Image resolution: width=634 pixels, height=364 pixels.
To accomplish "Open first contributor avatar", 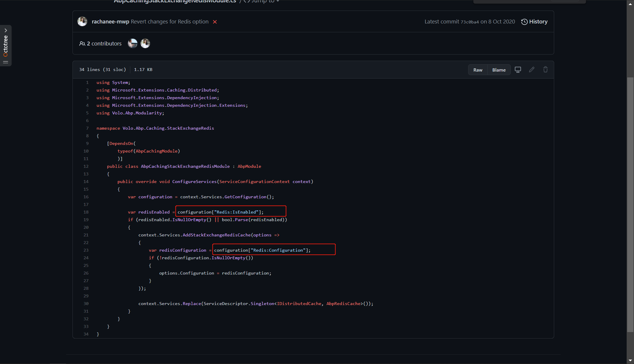I will click(133, 43).
